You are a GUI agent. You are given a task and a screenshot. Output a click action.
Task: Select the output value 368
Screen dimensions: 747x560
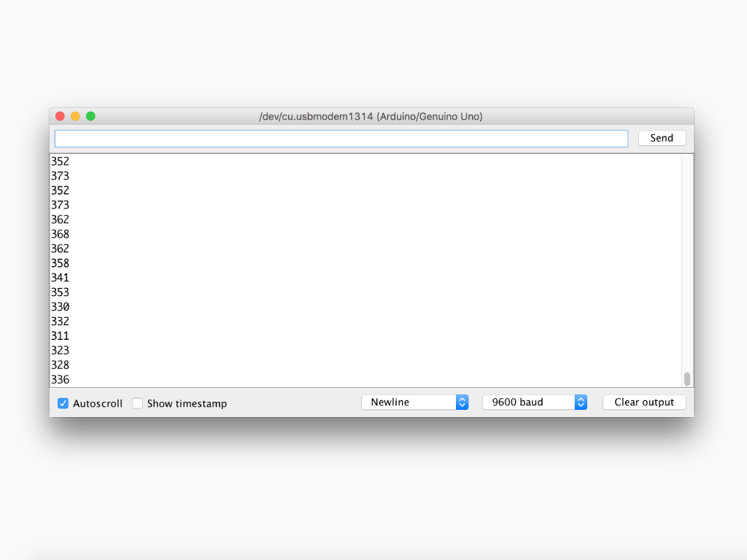[x=60, y=234]
